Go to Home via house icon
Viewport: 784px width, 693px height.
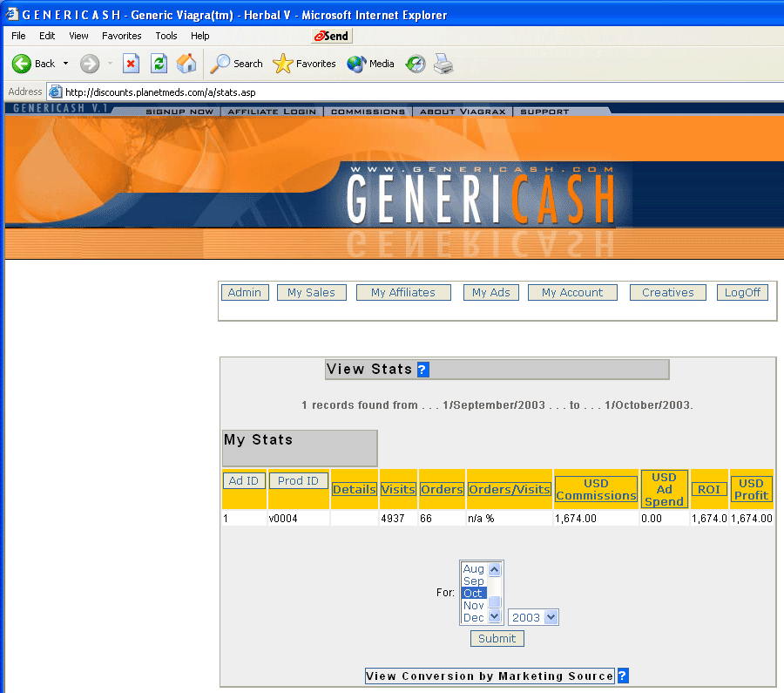point(186,64)
